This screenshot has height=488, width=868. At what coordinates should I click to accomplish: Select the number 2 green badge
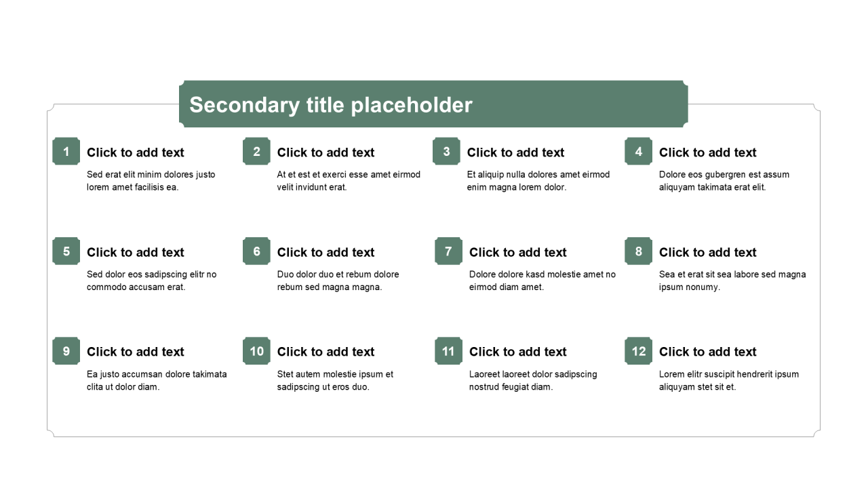click(256, 151)
